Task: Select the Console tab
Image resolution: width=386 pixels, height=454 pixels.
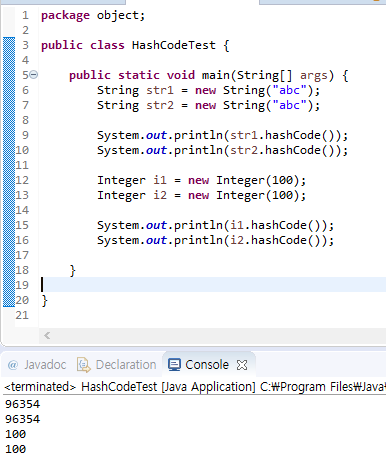Action: point(207,365)
